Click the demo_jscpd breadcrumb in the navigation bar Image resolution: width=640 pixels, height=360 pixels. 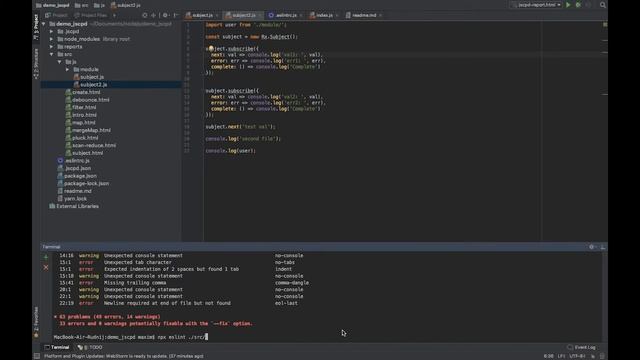[x=52, y=5]
